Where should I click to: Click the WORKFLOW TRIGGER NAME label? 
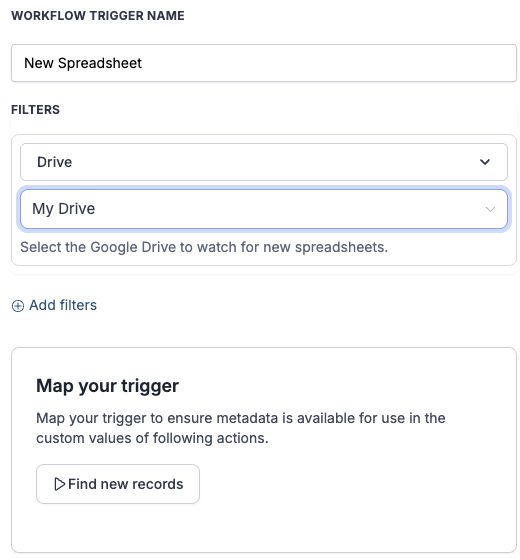98,16
